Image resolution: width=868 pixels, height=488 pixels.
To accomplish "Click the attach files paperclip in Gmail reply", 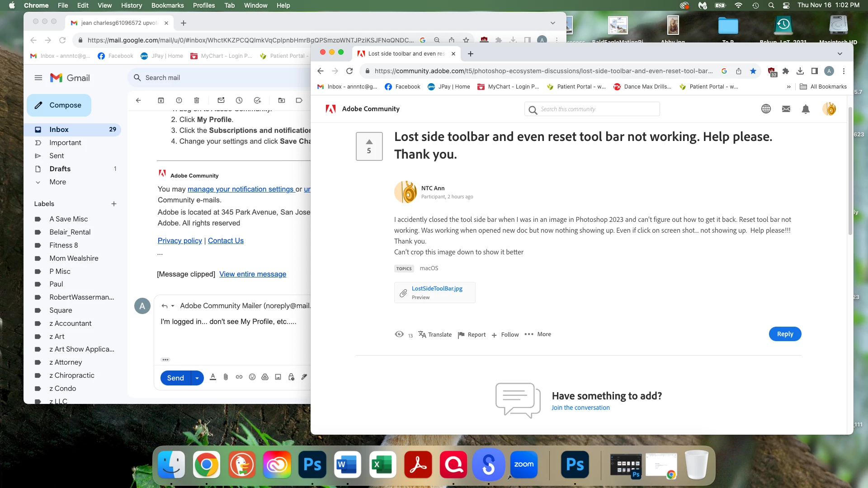I will 226,377.
